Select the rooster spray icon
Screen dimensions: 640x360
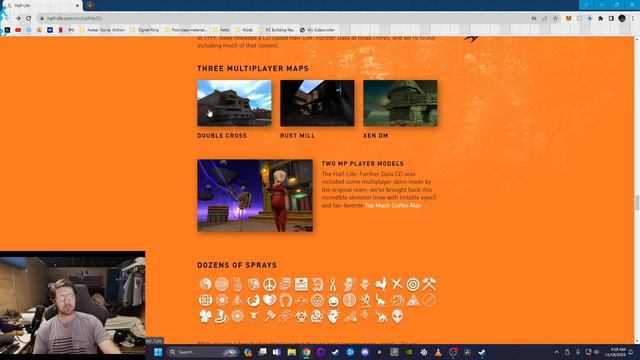coord(381,284)
